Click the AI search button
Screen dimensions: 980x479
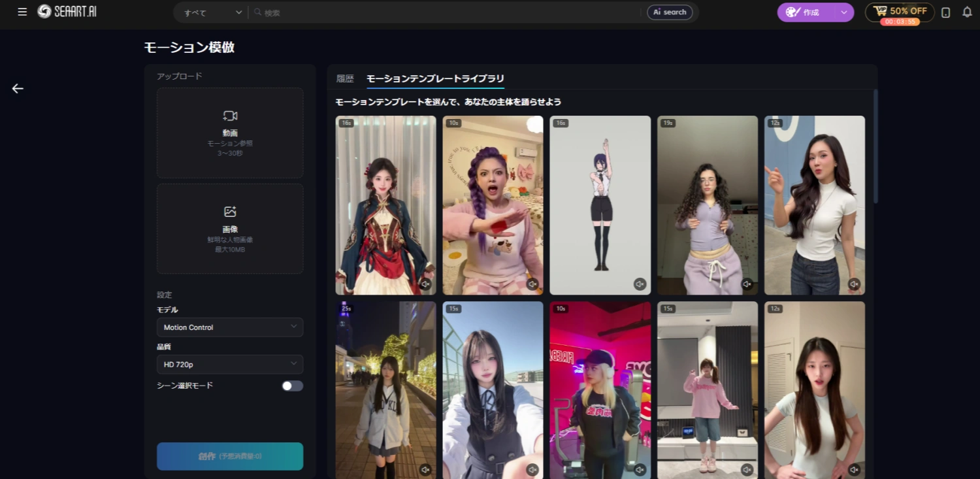click(670, 12)
